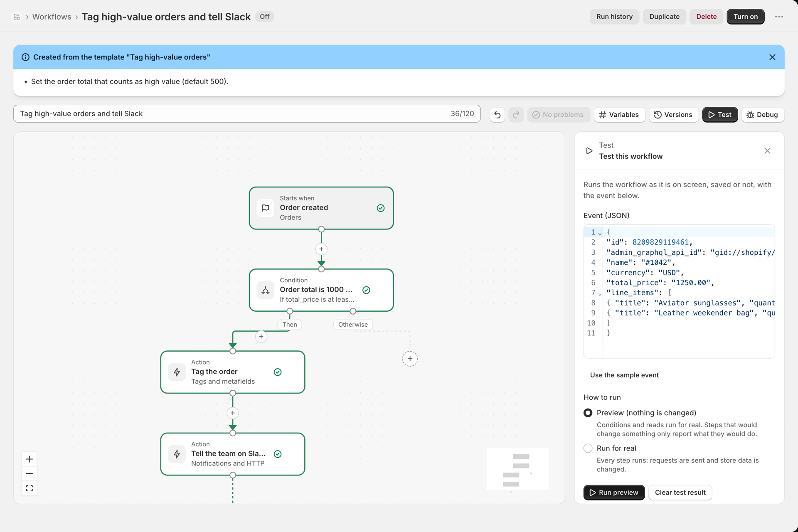Redo the last change
The width and height of the screenshot is (798, 532).
pyautogui.click(x=516, y=115)
